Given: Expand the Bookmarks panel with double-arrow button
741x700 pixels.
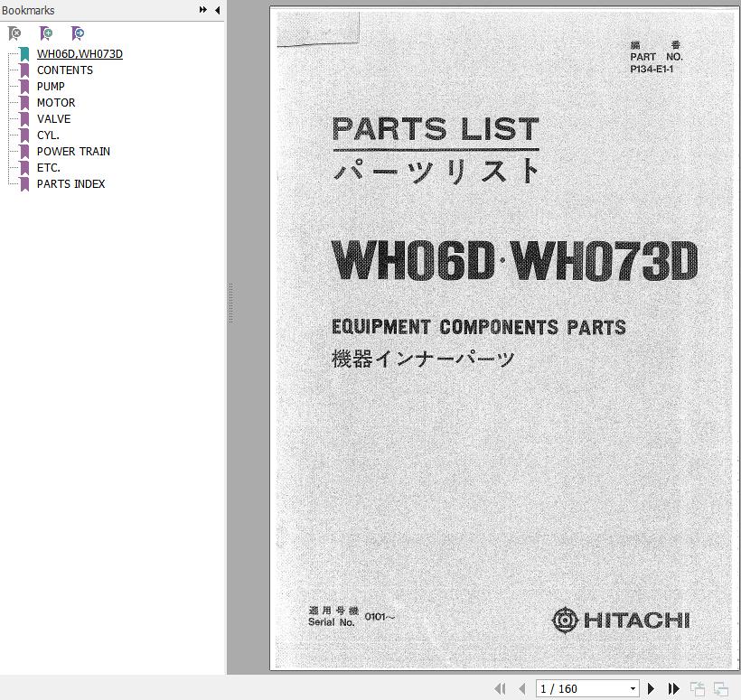Looking at the screenshot, I should [x=202, y=10].
